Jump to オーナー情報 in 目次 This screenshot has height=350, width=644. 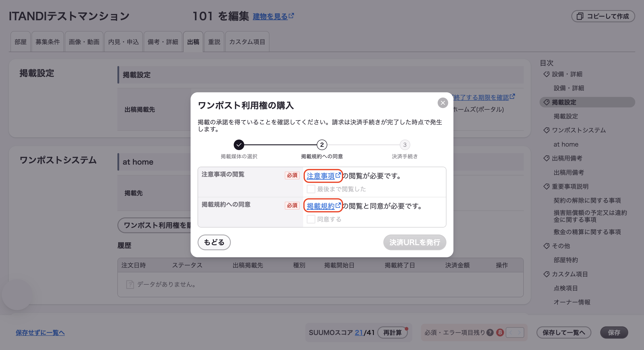[572, 302]
